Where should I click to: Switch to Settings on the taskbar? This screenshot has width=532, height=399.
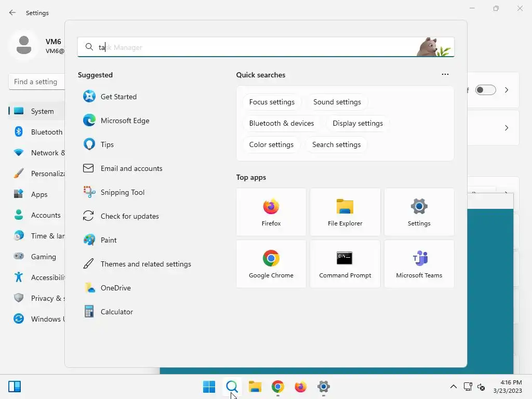(x=324, y=387)
